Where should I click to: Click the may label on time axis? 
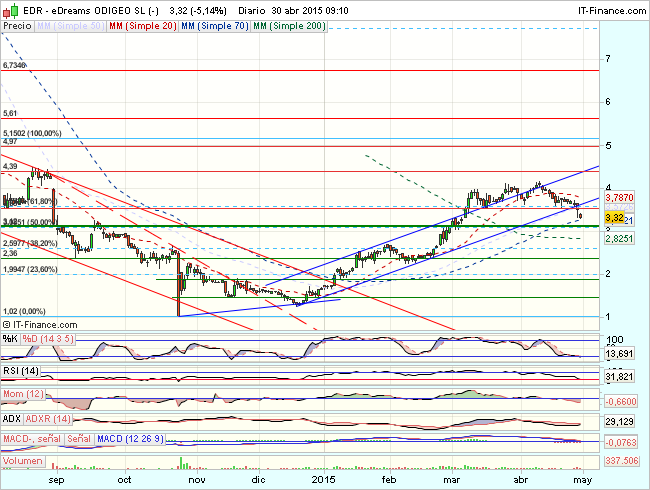tap(582, 480)
